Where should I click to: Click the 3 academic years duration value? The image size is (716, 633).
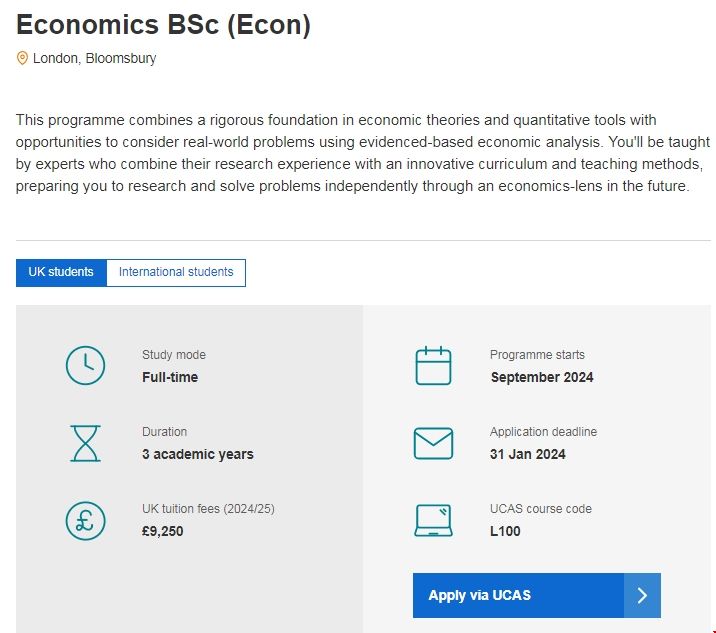[x=198, y=454]
